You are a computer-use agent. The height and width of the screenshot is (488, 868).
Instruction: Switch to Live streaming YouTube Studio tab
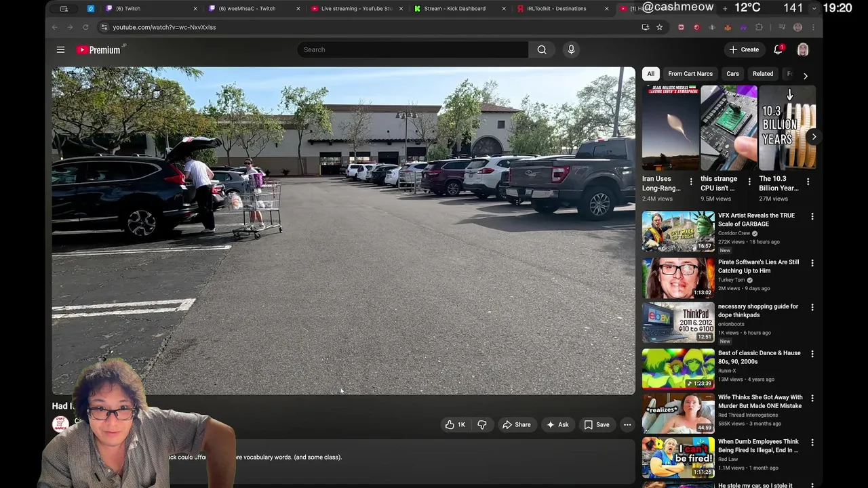coord(357,9)
